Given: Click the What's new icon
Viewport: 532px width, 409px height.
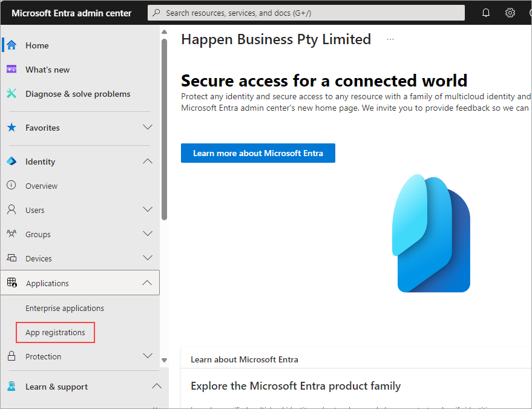Looking at the screenshot, I should 11,70.
